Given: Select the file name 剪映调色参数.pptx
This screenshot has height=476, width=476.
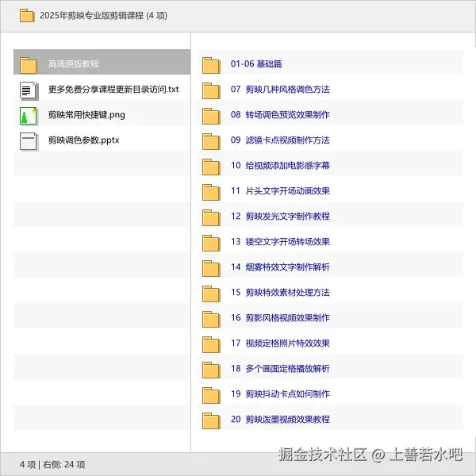Looking at the screenshot, I should (x=83, y=140).
